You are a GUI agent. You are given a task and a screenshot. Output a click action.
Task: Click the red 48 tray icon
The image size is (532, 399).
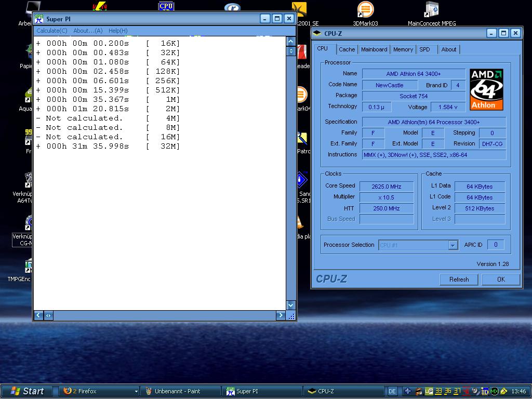coord(467,391)
